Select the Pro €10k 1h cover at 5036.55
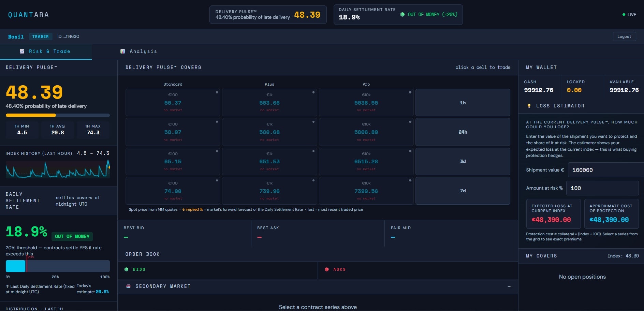The height and width of the screenshot is (311, 644). click(x=366, y=103)
